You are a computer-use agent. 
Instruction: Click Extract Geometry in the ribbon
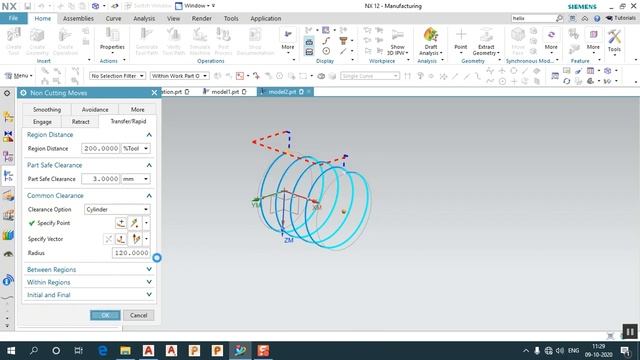[x=486, y=41]
